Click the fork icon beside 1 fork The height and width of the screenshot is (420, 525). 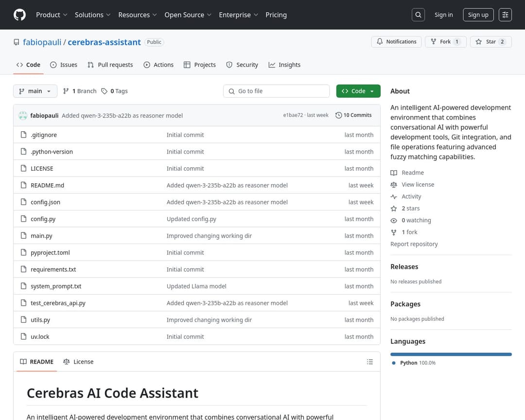[x=394, y=232]
